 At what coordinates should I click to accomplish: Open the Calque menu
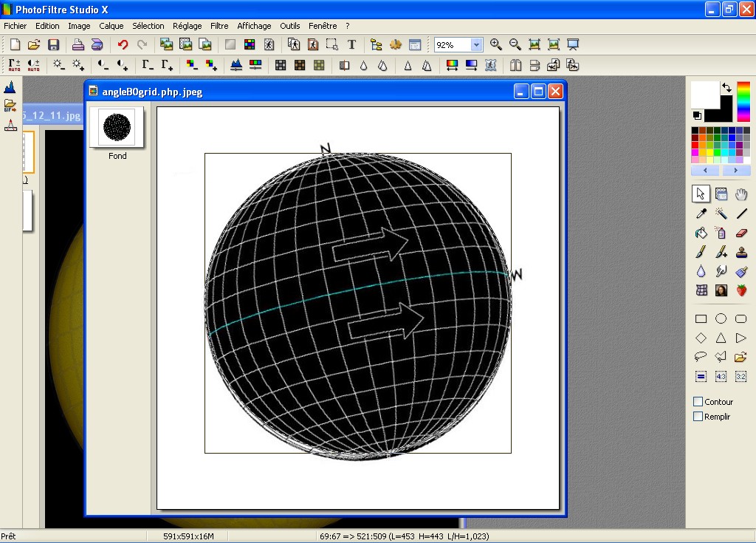tap(111, 26)
